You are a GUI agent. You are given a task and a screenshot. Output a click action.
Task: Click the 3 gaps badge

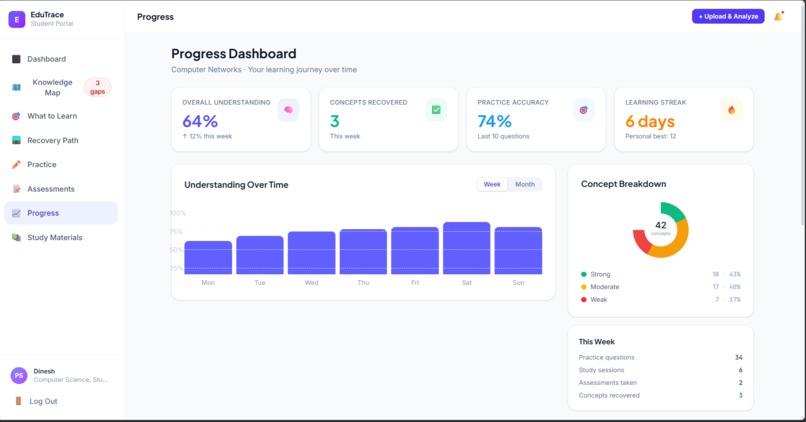(98, 87)
